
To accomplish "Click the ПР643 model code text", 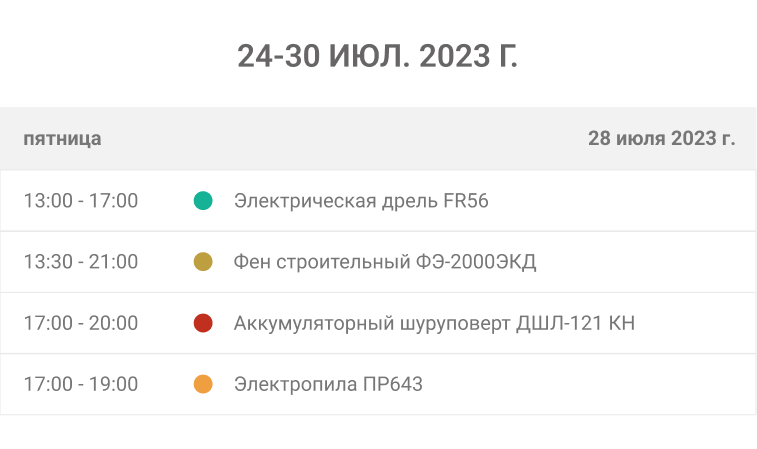I will [393, 384].
